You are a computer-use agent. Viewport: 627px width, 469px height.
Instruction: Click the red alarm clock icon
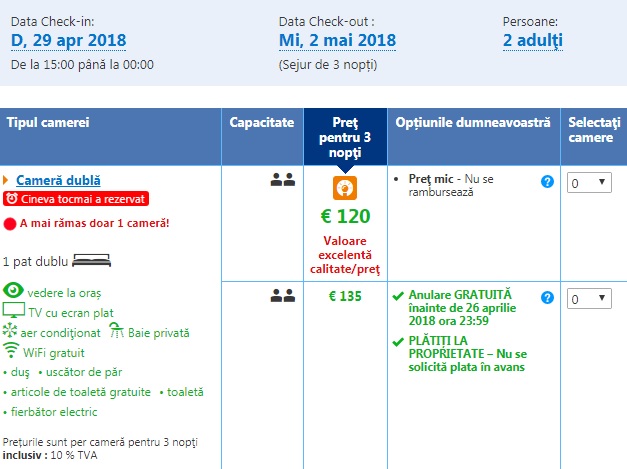[11, 199]
